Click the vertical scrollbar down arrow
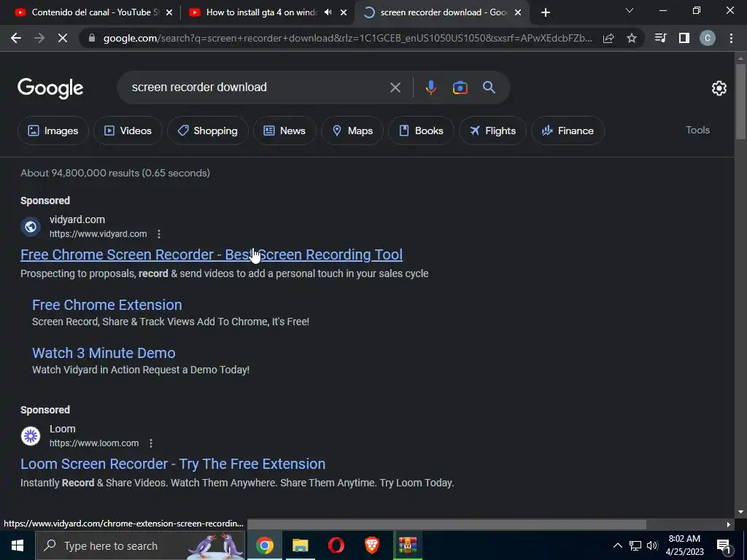This screenshot has height=560, width=747. point(740,512)
